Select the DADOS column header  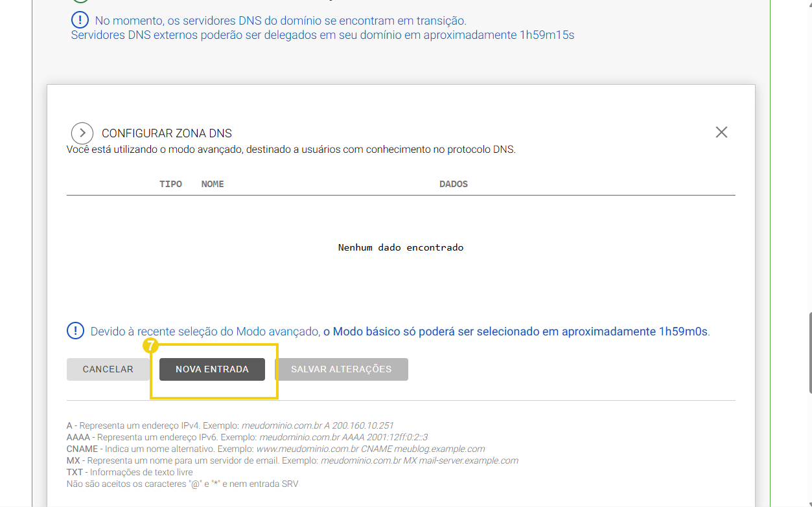453,184
